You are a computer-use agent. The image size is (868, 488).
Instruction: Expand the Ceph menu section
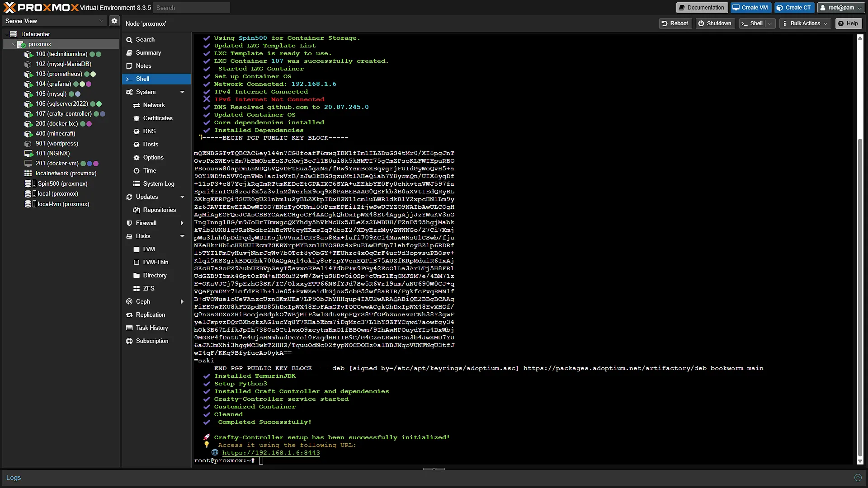click(183, 302)
